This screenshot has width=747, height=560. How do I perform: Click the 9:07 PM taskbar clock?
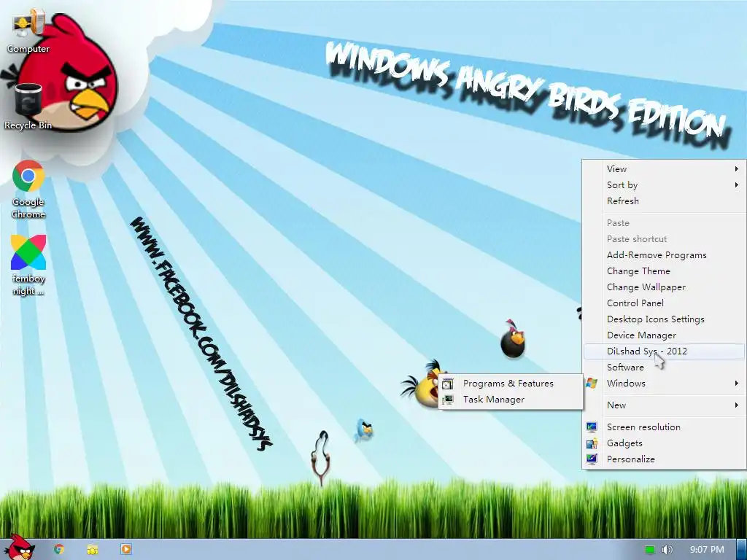coord(706,550)
